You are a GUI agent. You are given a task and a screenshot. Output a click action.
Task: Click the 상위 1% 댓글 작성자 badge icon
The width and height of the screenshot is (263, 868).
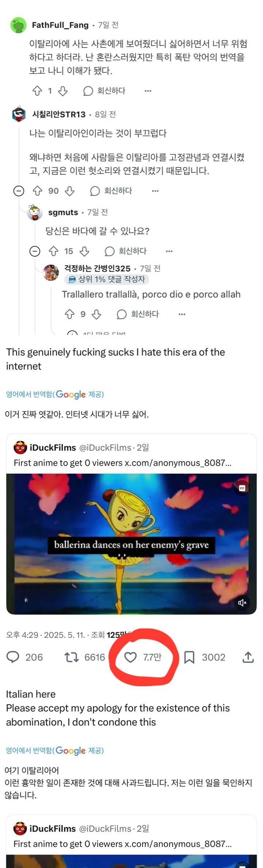click(71, 280)
